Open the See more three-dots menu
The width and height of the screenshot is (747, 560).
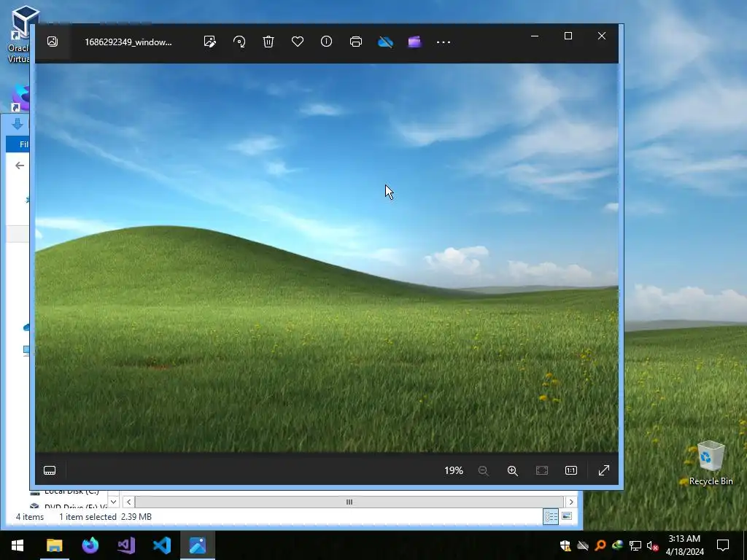tap(444, 42)
